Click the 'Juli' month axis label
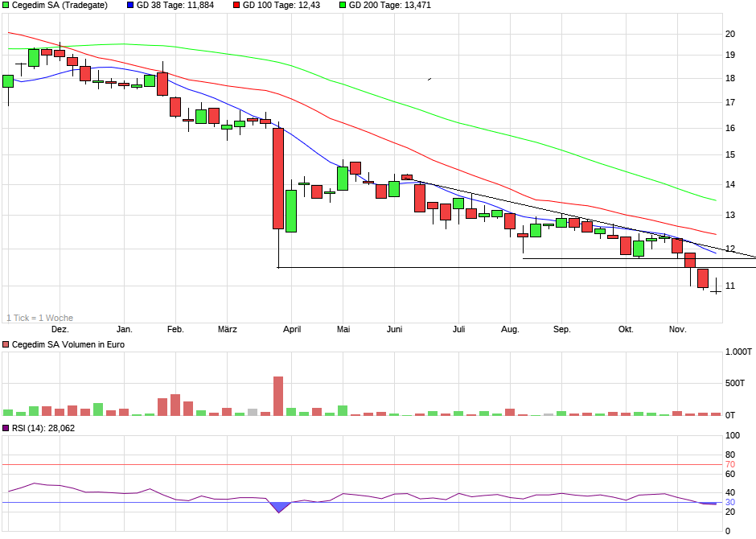Image resolution: width=756 pixels, height=539 pixels. click(459, 329)
